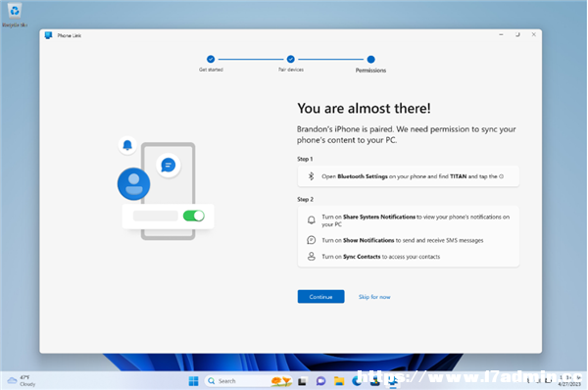Open File Explorer from the taskbar
The height and width of the screenshot is (390, 588).
coord(339,381)
